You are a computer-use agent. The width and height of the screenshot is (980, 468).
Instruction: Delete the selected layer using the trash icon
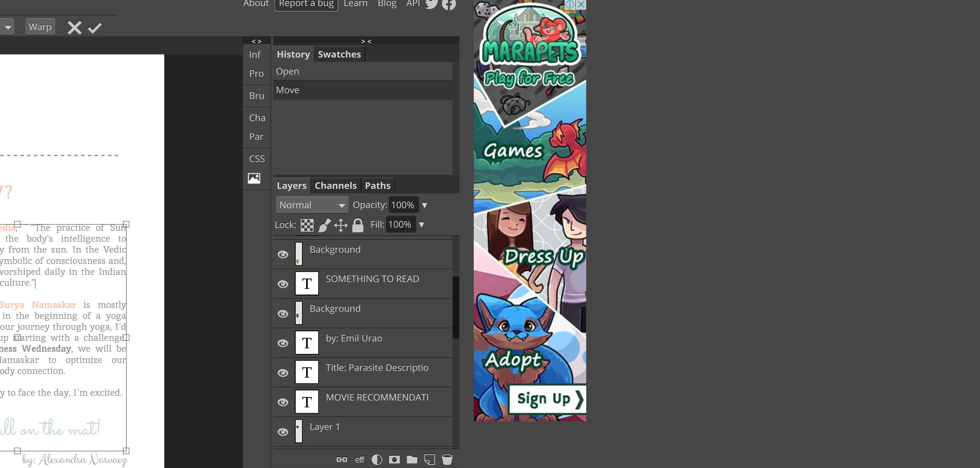tap(447, 459)
